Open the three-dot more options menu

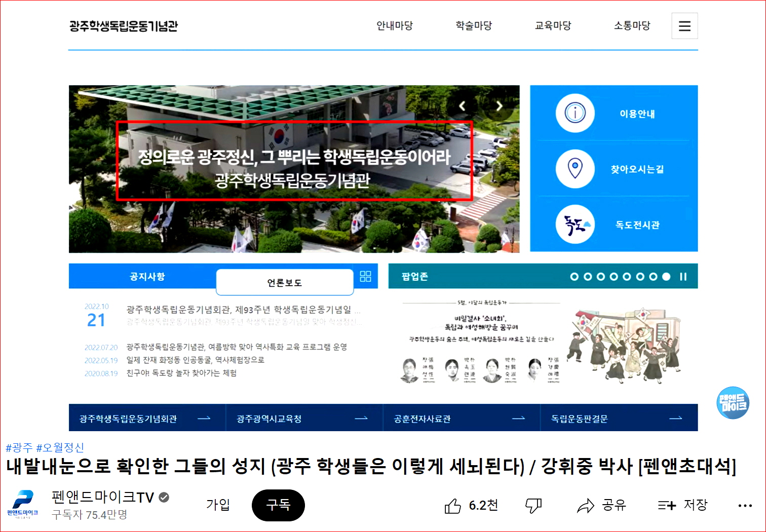tap(745, 506)
